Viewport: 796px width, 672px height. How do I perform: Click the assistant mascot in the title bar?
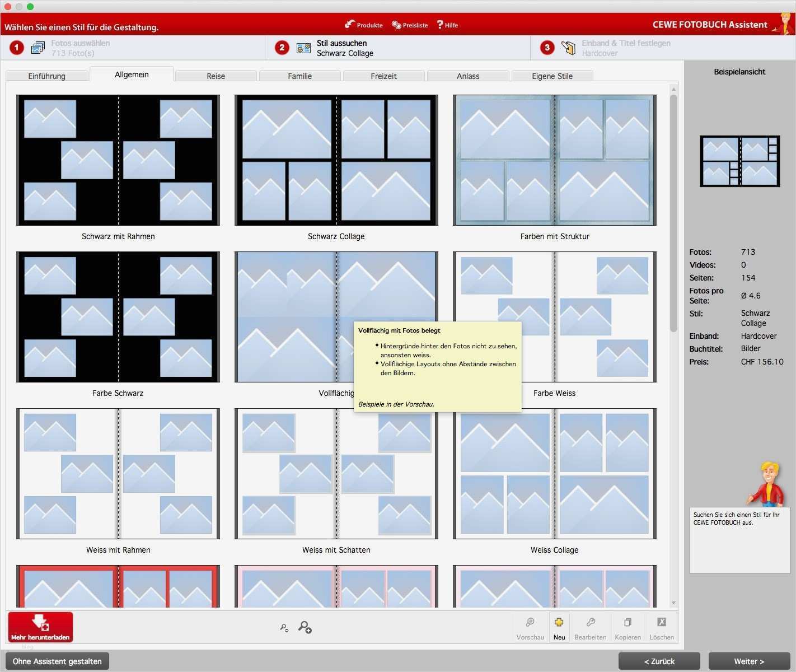pos(783,24)
